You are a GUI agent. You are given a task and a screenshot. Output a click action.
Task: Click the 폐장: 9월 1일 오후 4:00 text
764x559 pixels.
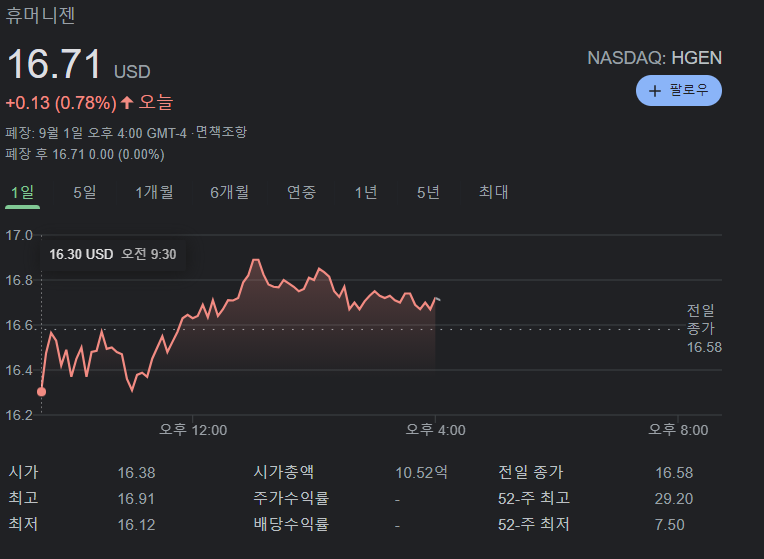tap(96, 133)
